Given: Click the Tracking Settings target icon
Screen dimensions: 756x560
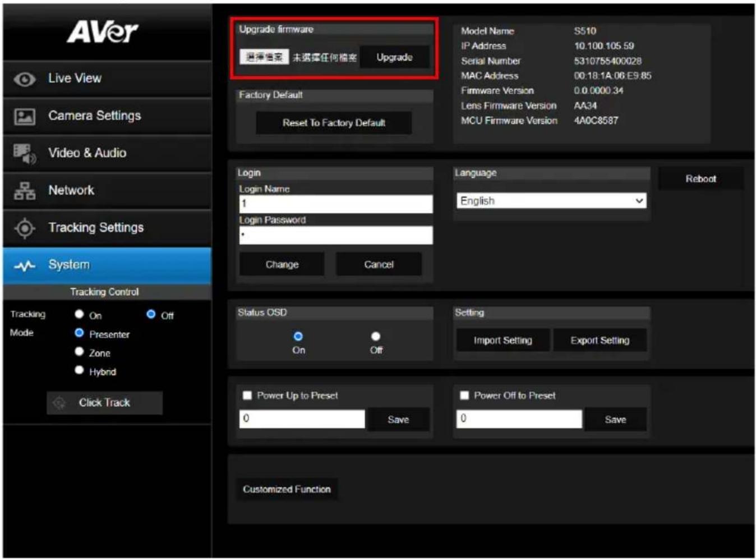Looking at the screenshot, I should [25, 228].
